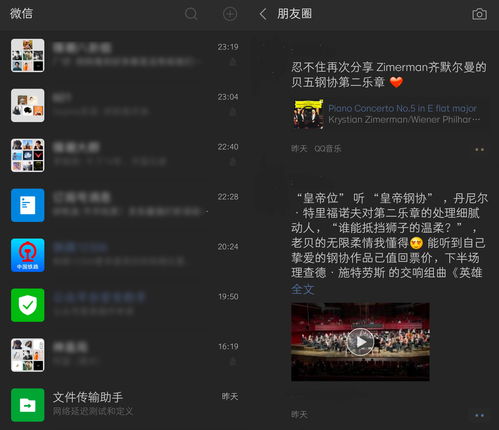499x430 pixels.
Task: Expand the post with 全文 link
Action: click(x=302, y=289)
